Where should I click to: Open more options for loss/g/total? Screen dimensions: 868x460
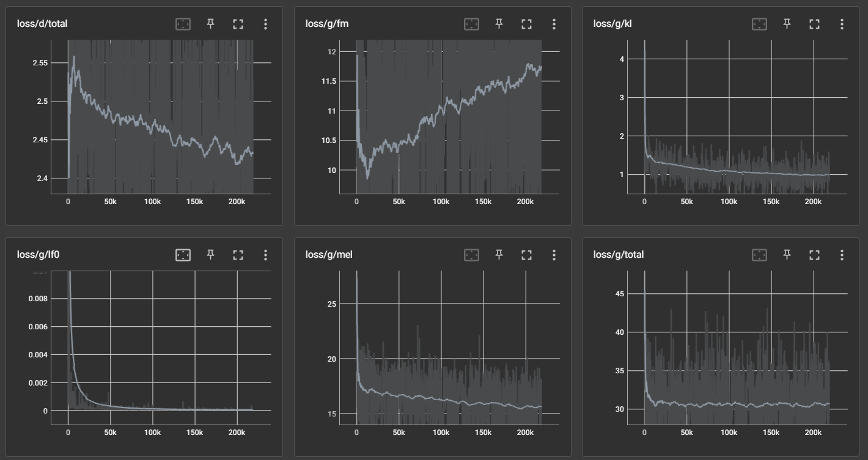tap(842, 255)
